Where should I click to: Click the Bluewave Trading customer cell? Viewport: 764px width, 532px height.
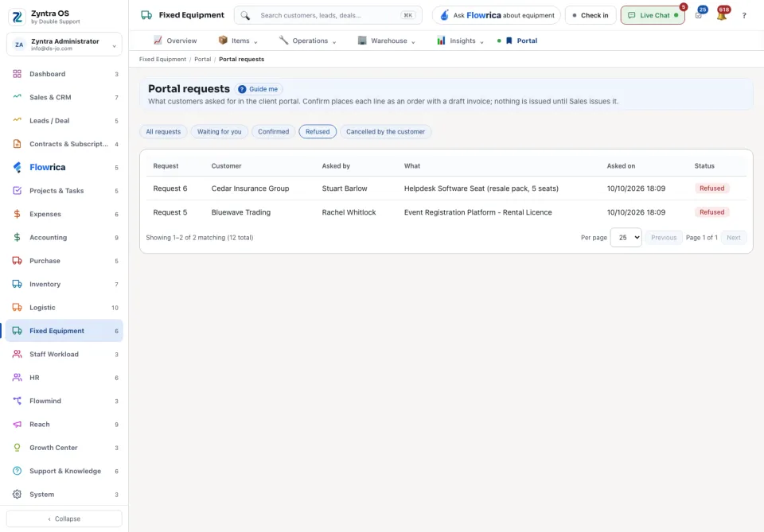[x=240, y=212]
